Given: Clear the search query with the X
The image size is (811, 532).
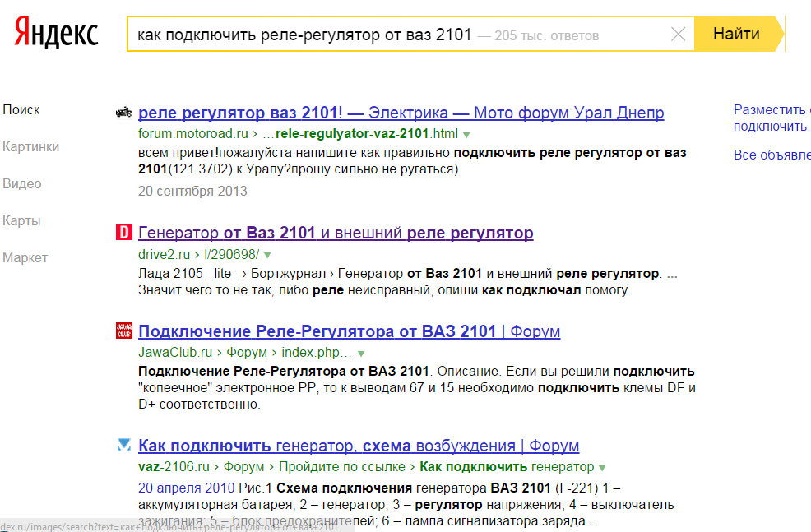Looking at the screenshot, I should (x=678, y=34).
